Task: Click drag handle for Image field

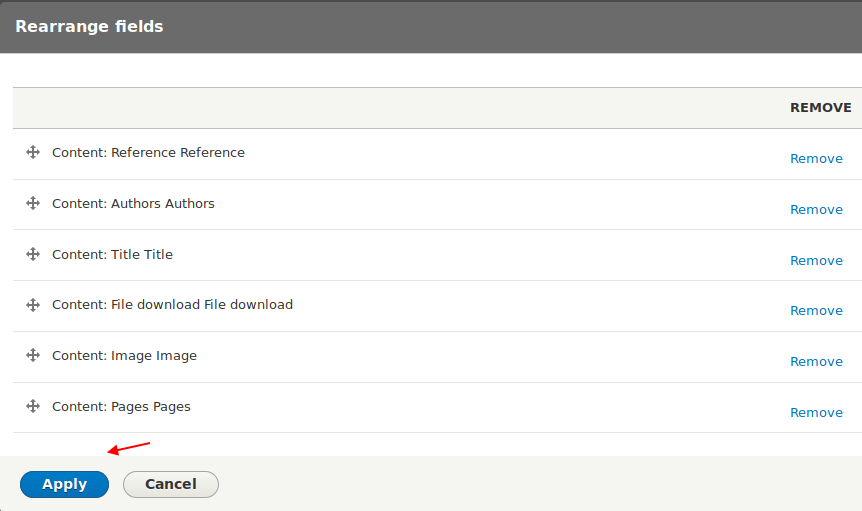Action: coord(33,355)
